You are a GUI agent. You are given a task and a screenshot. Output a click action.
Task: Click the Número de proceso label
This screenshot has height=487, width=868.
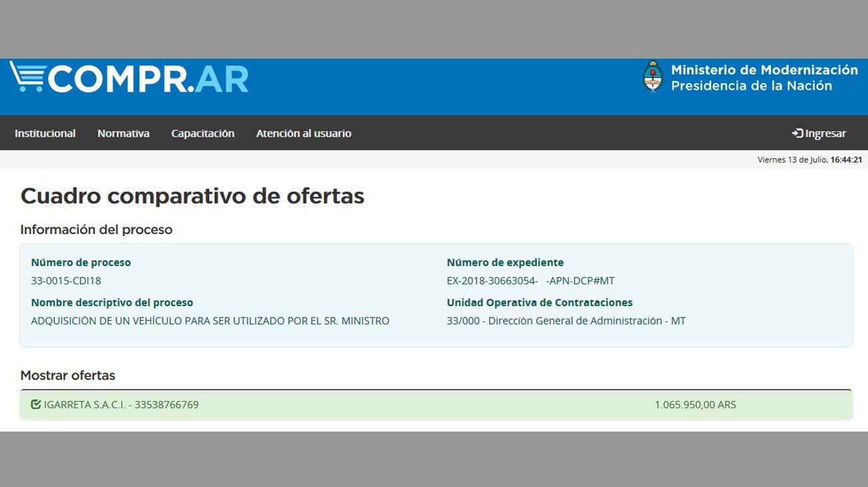click(81, 263)
